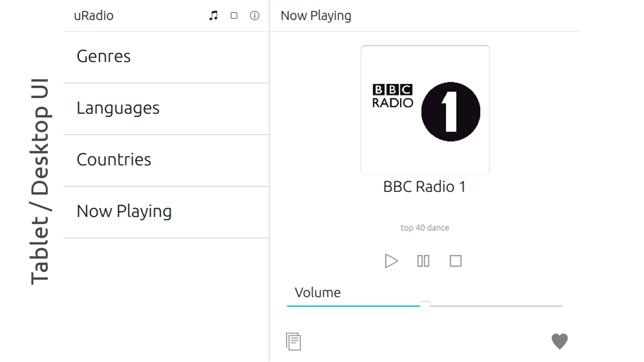Click the uRadio app title
This screenshot has width=644, height=362.
[x=94, y=16]
